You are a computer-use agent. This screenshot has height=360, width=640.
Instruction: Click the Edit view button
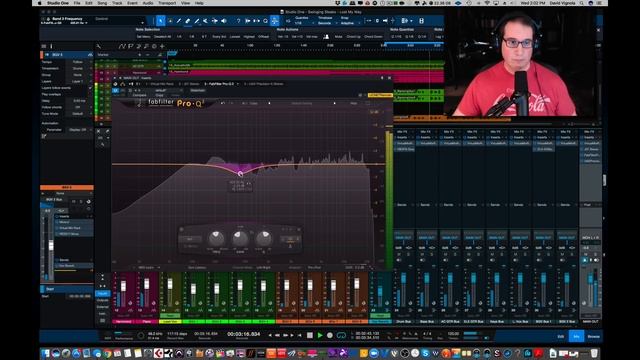561,336
